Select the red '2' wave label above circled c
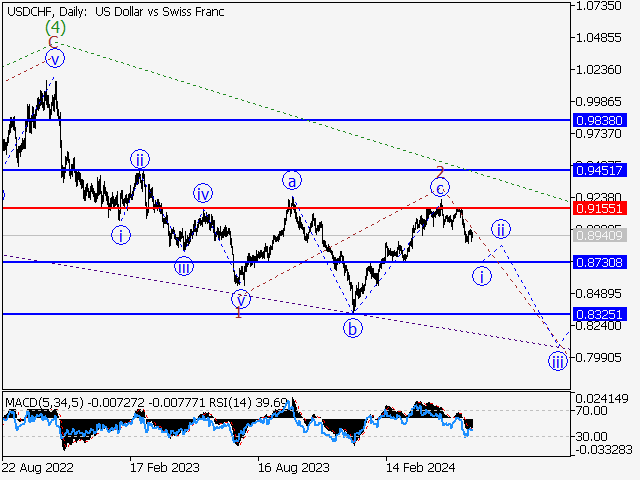 pyautogui.click(x=440, y=172)
